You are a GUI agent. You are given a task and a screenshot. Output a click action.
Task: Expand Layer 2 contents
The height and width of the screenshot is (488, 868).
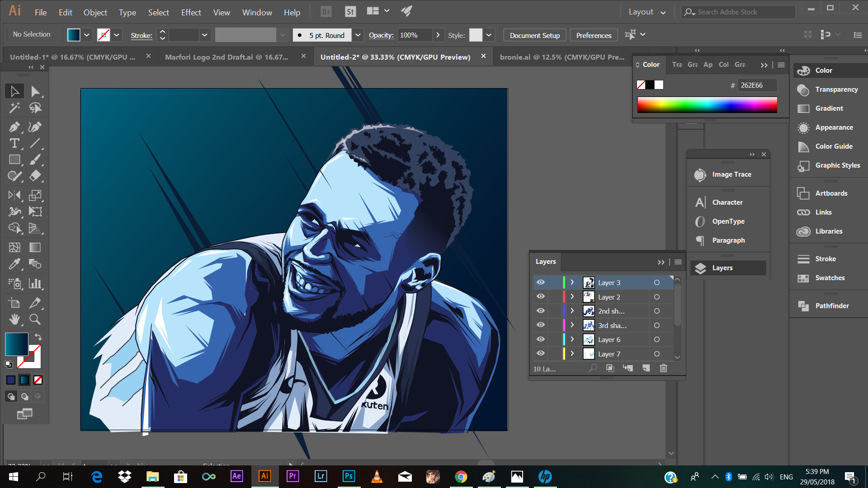coord(572,297)
